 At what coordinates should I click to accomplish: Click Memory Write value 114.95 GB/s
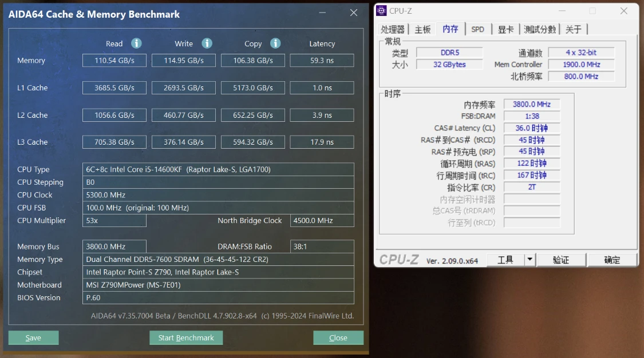184,60
